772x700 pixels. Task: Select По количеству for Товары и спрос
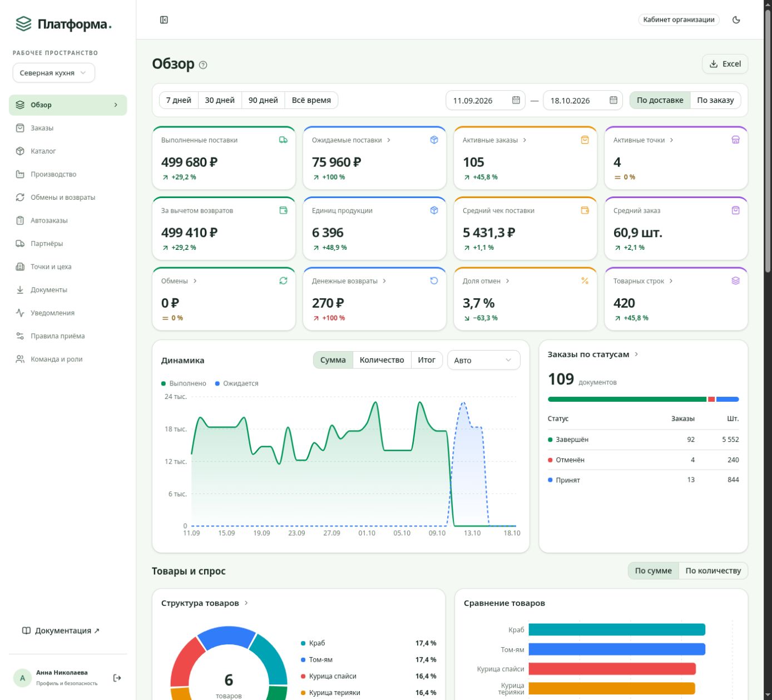pyautogui.click(x=713, y=570)
